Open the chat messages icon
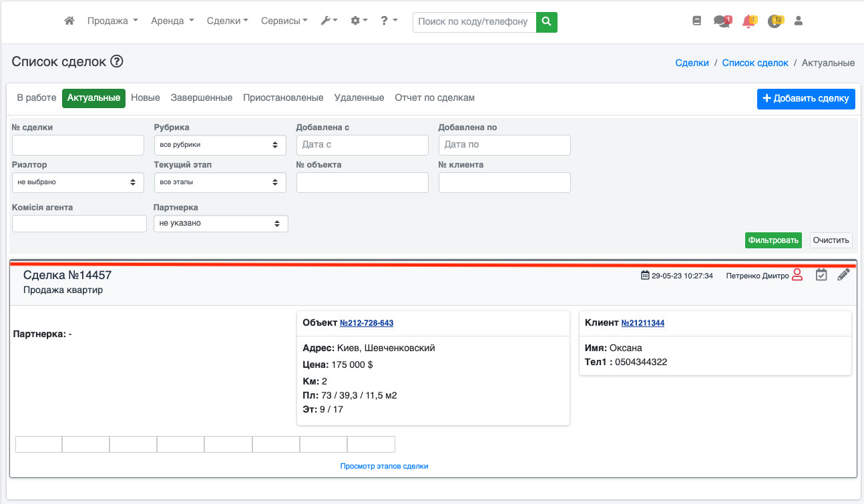This screenshot has width=864, height=504. [721, 21]
